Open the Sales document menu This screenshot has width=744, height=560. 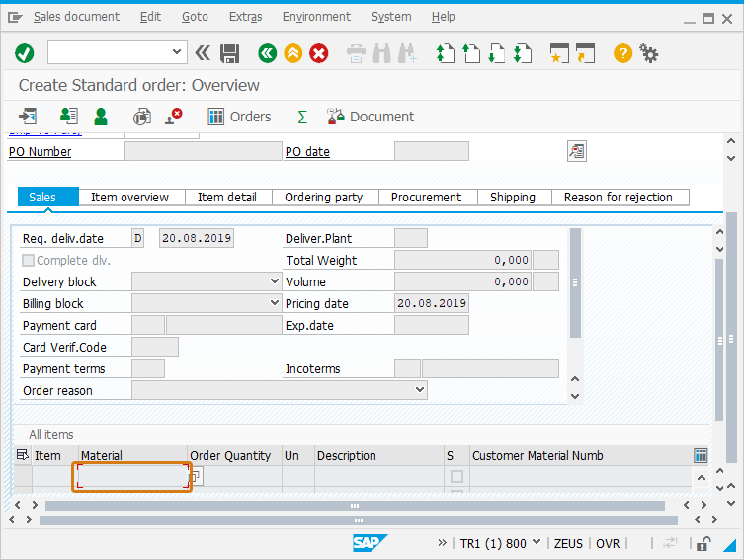click(76, 17)
